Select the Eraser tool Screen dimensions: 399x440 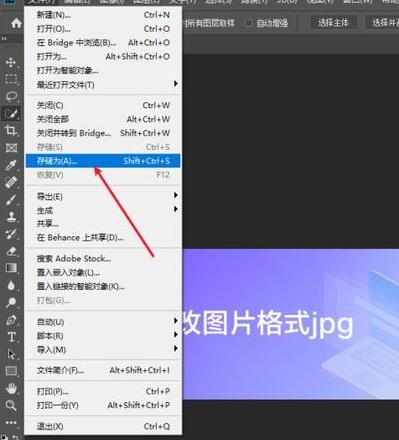click(11, 251)
